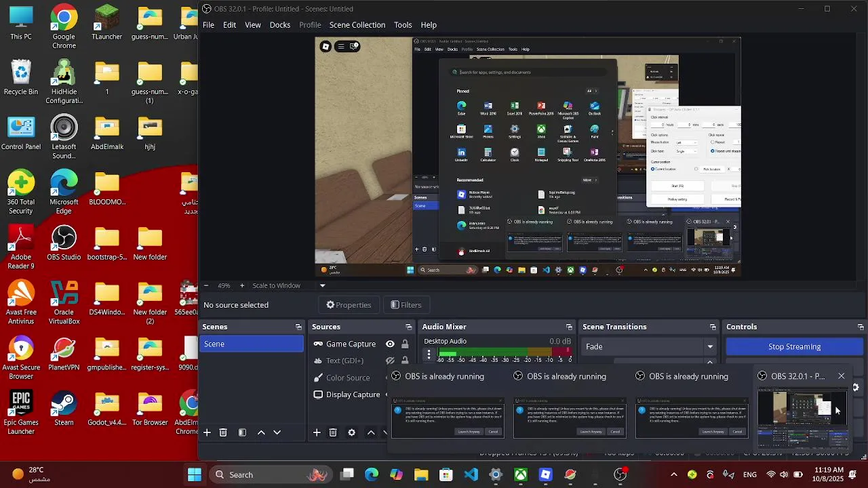Click Desktop Audio level meter
The width and height of the screenshot is (868, 488).
507,352
